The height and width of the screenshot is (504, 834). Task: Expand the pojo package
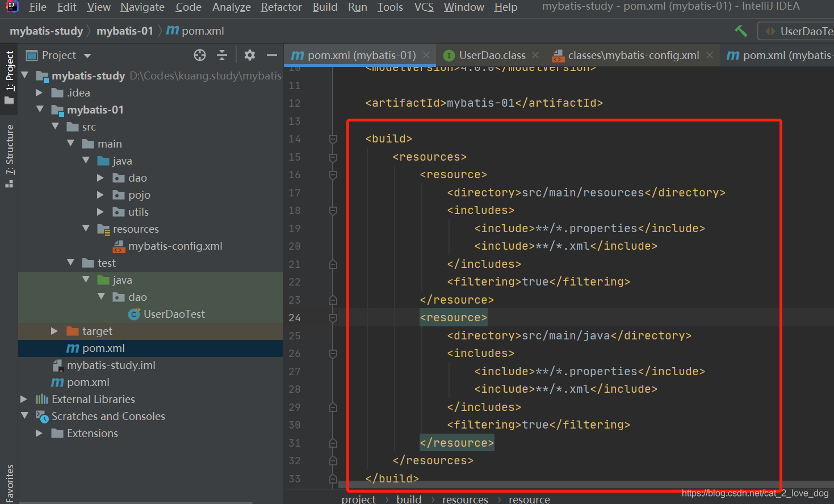click(100, 195)
